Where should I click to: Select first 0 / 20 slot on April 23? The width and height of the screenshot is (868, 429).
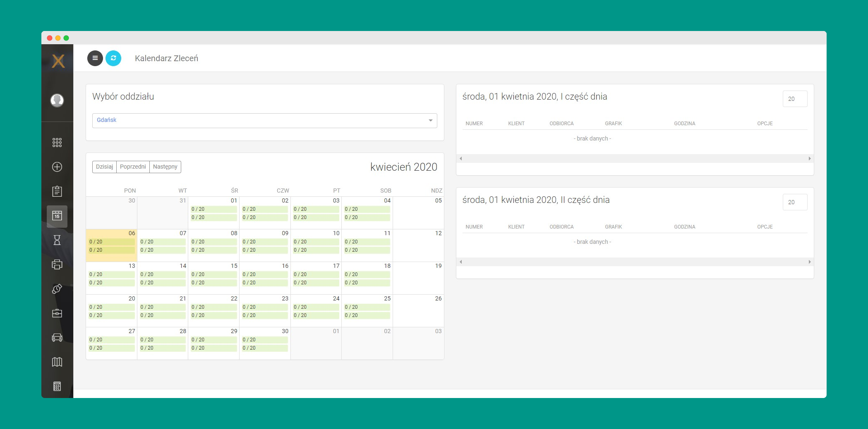265,307
